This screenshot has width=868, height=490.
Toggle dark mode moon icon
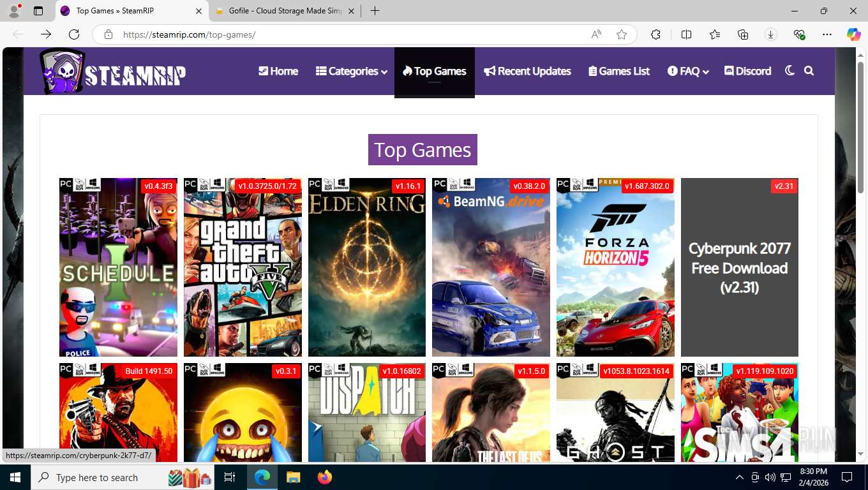click(x=789, y=71)
